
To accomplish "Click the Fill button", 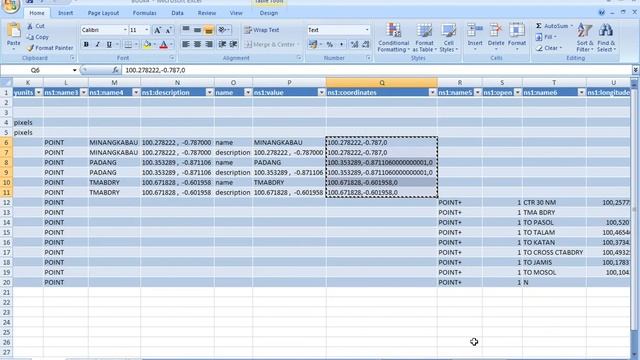I will click(x=545, y=37).
